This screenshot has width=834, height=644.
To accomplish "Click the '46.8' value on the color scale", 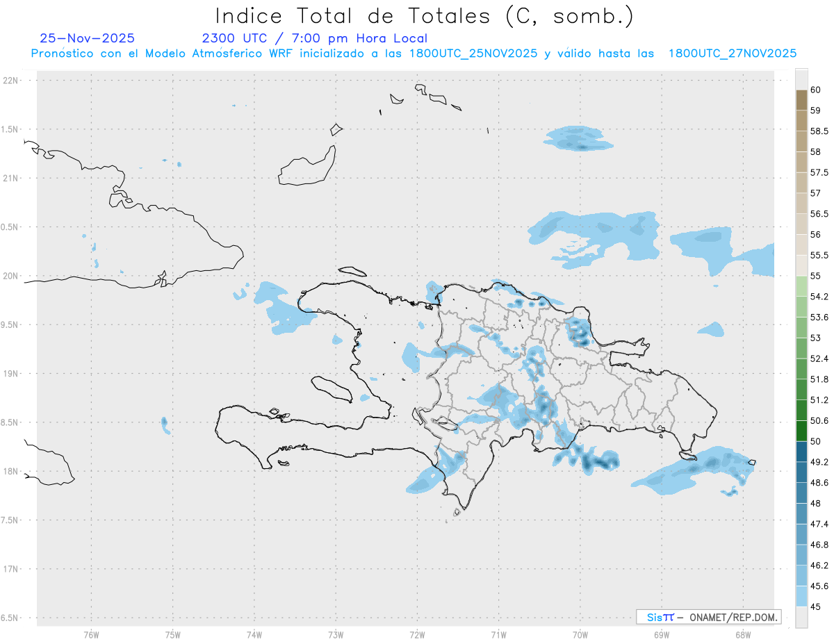I will [x=819, y=545].
